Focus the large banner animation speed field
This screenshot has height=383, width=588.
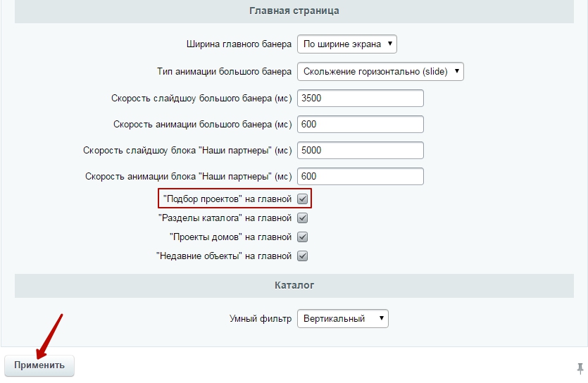(x=360, y=124)
